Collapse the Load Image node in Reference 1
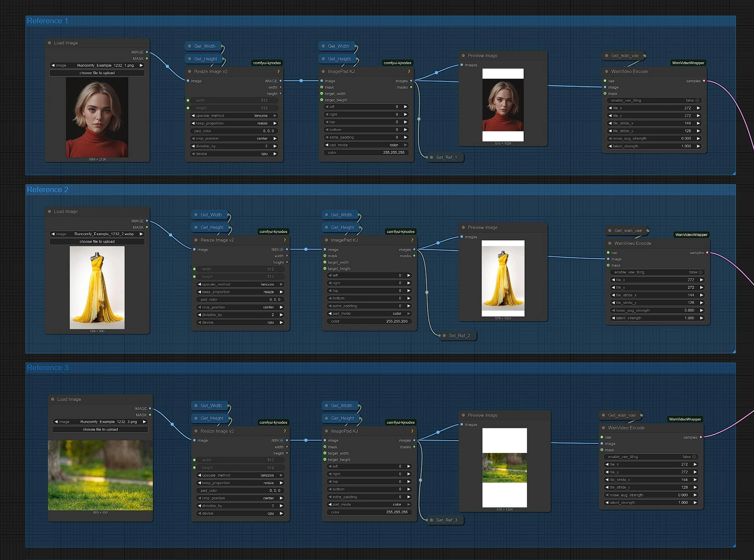The image size is (754, 560). 49,43
